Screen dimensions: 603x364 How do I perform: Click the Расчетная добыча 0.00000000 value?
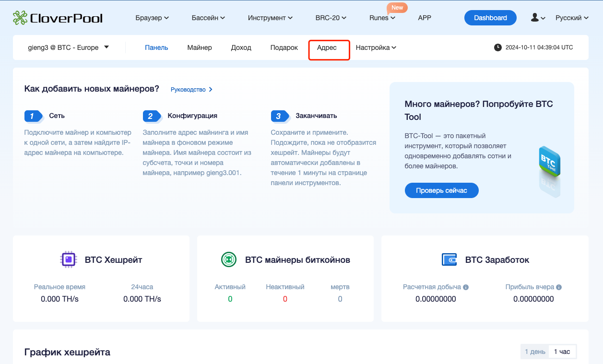click(x=436, y=299)
